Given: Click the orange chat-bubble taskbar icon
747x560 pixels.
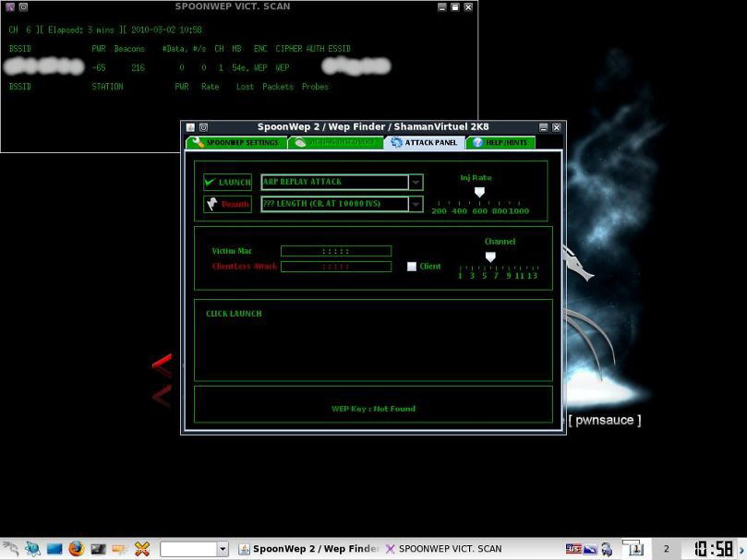Looking at the screenshot, I should tap(120, 550).
